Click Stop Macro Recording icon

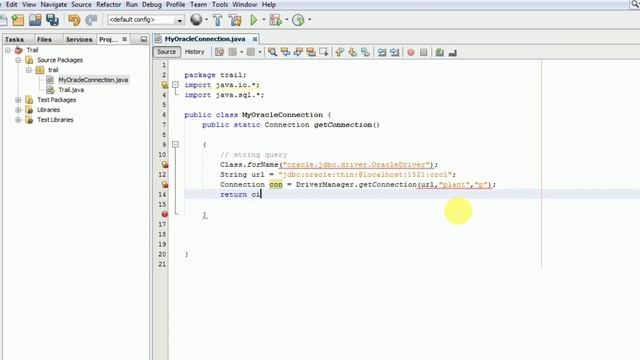[424, 52]
